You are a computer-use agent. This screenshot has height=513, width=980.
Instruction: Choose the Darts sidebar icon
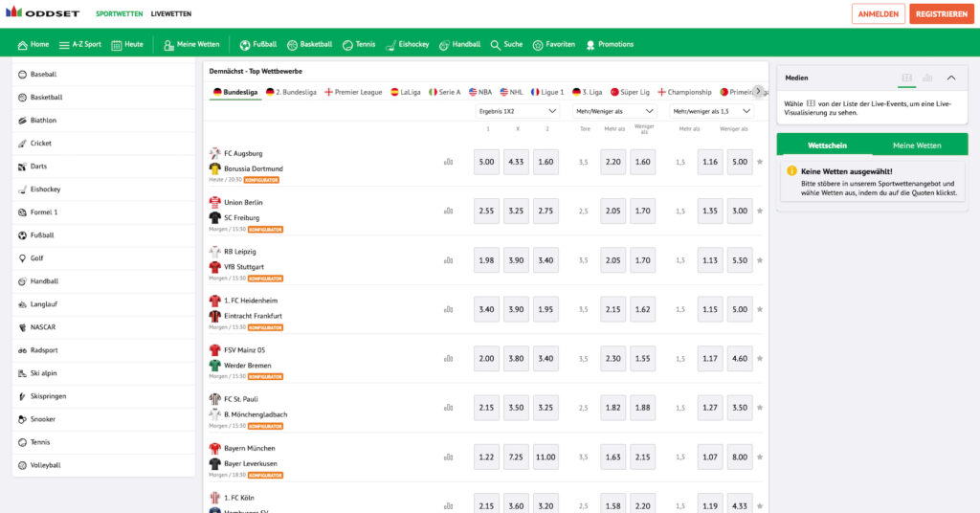click(23, 167)
